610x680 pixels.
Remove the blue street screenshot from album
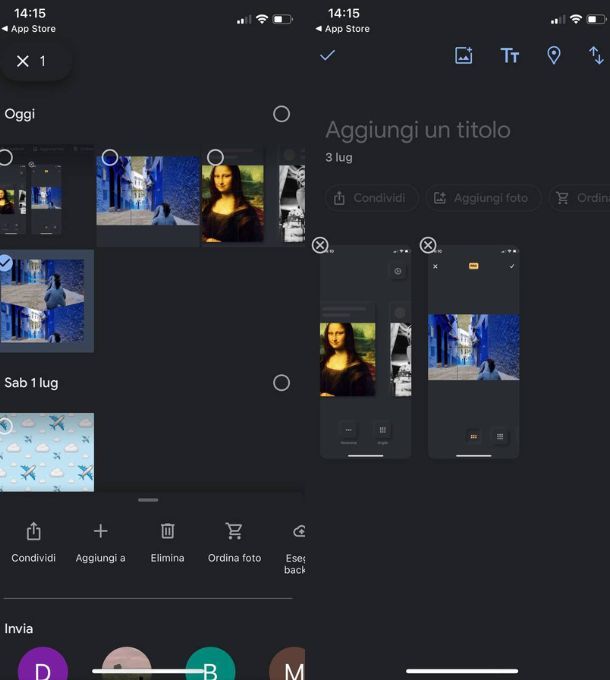click(428, 245)
